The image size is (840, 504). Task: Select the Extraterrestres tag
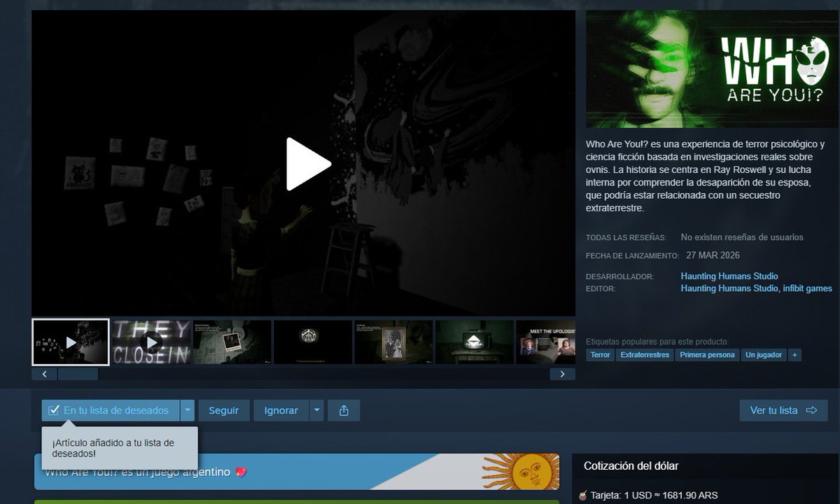point(645,355)
